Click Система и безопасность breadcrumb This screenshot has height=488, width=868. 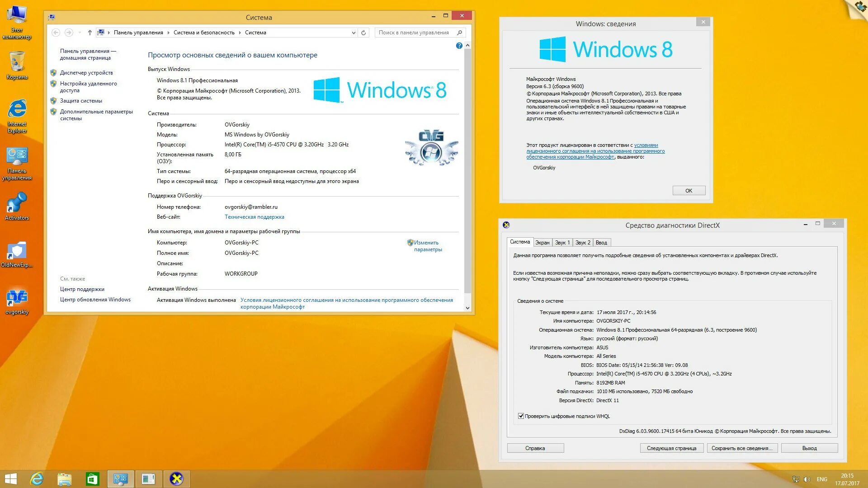(x=204, y=33)
